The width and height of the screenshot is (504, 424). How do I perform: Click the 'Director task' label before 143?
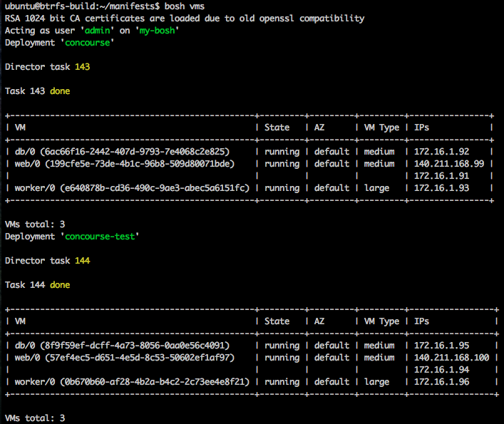pos(37,67)
